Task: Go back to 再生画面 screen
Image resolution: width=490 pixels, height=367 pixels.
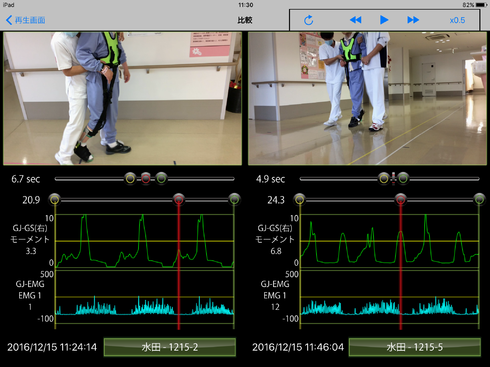Action: tap(26, 20)
